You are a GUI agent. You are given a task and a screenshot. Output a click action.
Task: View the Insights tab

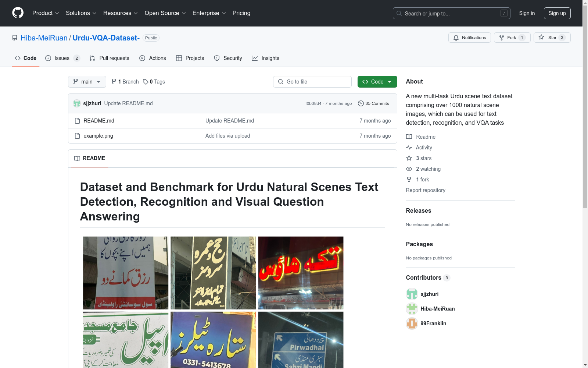pos(266,58)
